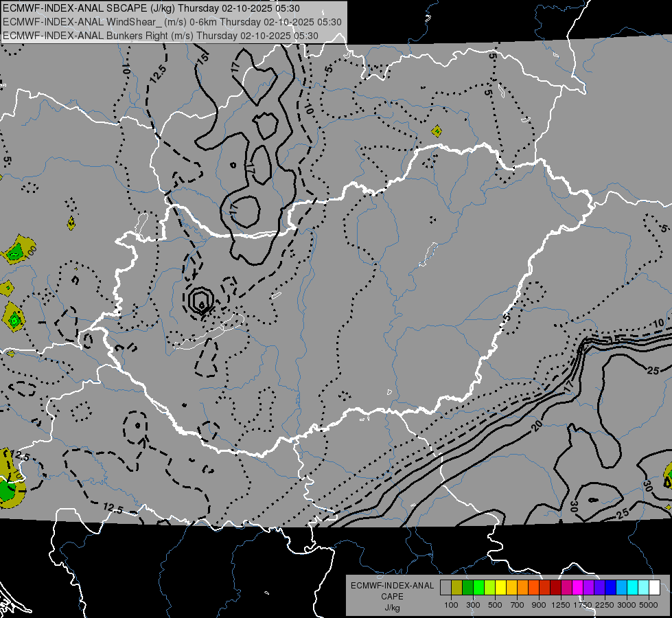Click the J/kg unit label in legend

click(x=392, y=608)
